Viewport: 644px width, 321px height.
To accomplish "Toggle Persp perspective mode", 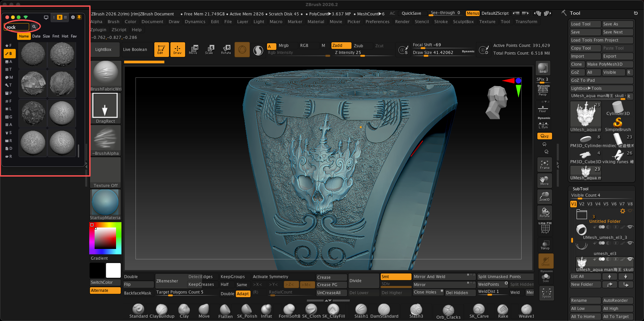I will click(x=543, y=90).
